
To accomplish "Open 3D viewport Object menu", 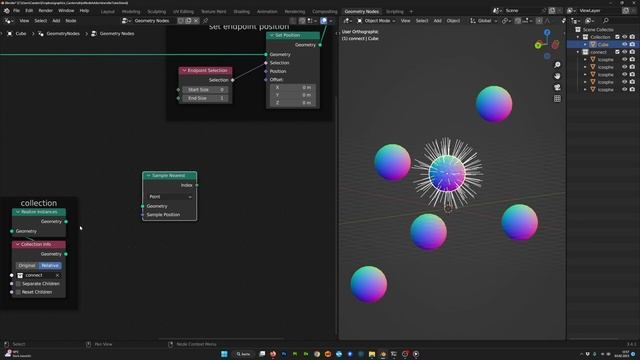I will [x=453, y=21].
